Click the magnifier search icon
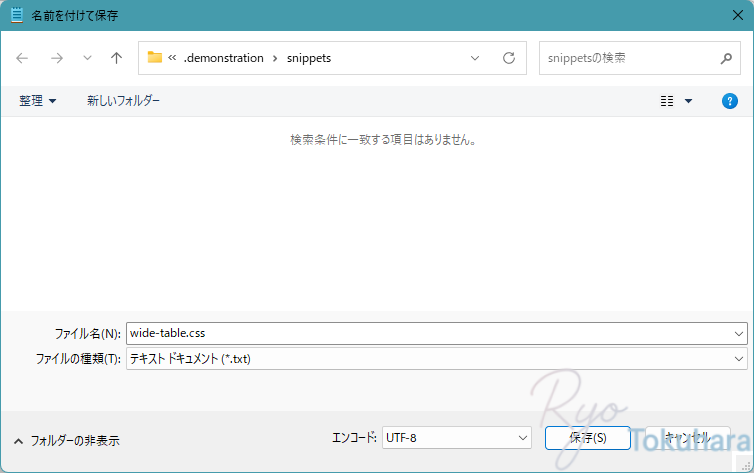 pos(727,58)
